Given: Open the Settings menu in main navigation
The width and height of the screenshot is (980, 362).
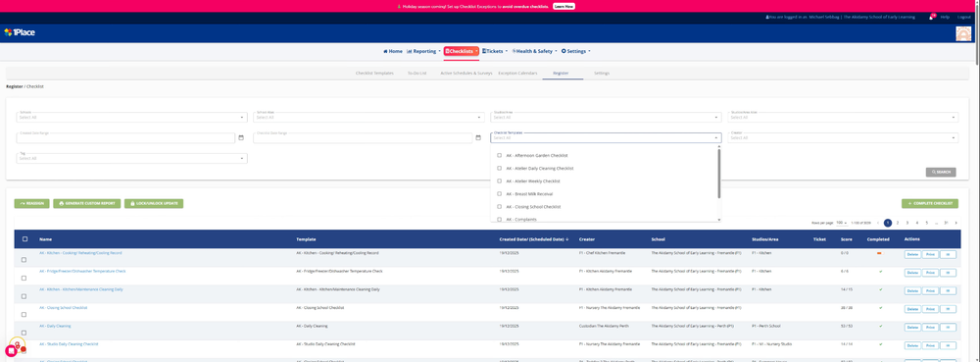Looking at the screenshot, I should pos(576,51).
